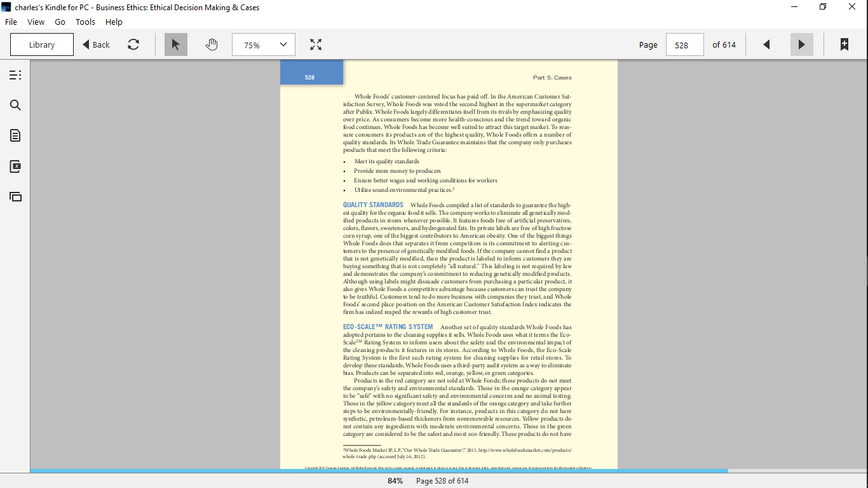Open the search magnifier in sidebar
Viewport: 868px width, 488px height.
point(15,105)
